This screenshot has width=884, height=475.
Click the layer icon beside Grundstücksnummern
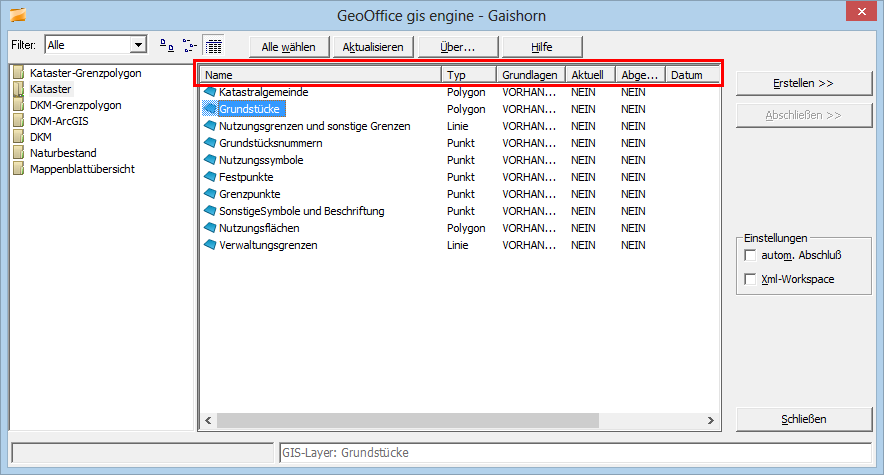tap(210, 143)
